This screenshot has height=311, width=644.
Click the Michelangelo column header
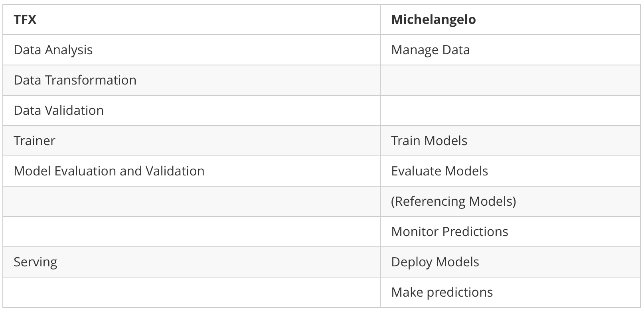pyautogui.click(x=433, y=20)
